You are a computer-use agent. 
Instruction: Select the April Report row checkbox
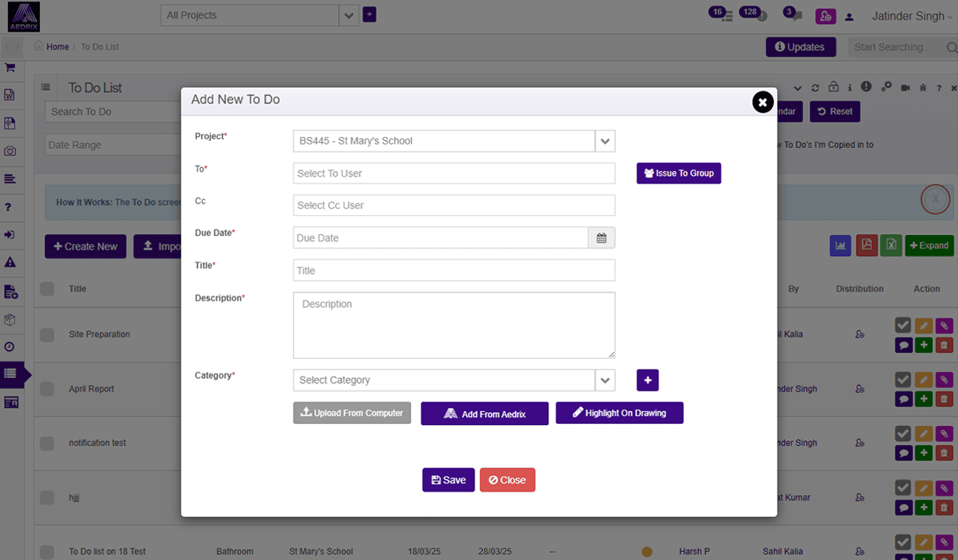click(x=47, y=389)
